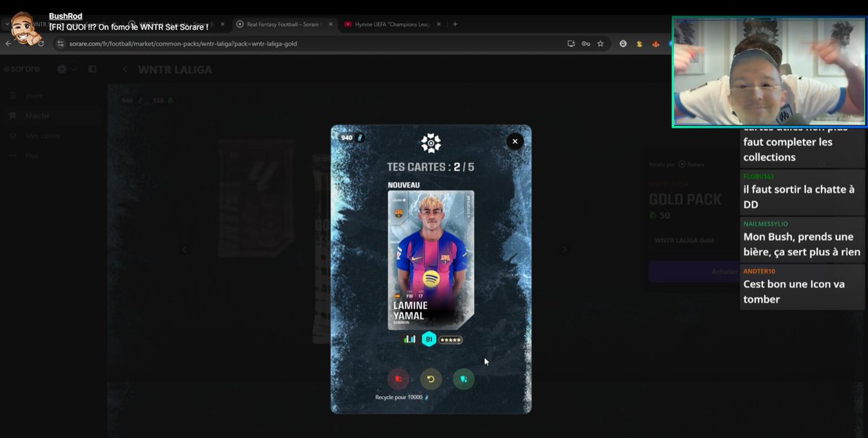The width and height of the screenshot is (868, 438).
Task: Bookmark page with the star icon
Action: click(600, 43)
